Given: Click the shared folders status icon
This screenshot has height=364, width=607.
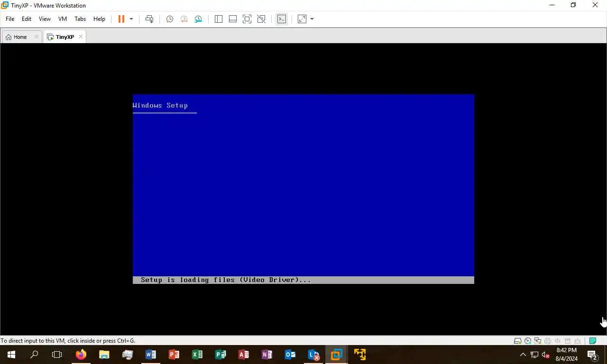Looking at the screenshot, I should point(578,341).
